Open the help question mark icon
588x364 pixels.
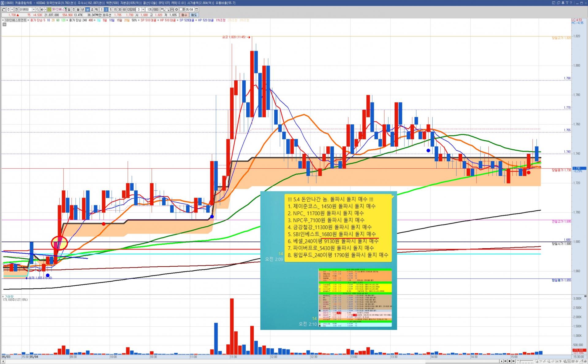(571, 3)
